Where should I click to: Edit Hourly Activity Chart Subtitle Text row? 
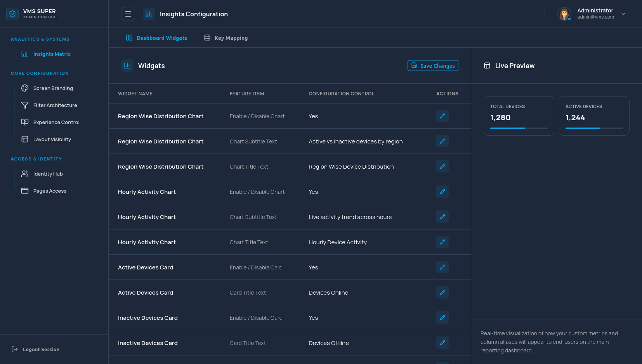442,217
